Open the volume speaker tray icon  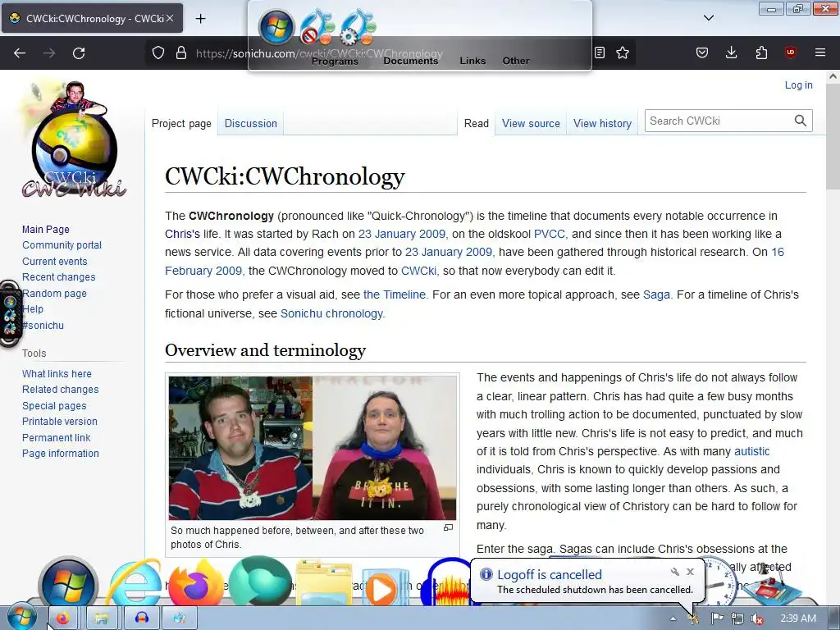click(x=756, y=619)
